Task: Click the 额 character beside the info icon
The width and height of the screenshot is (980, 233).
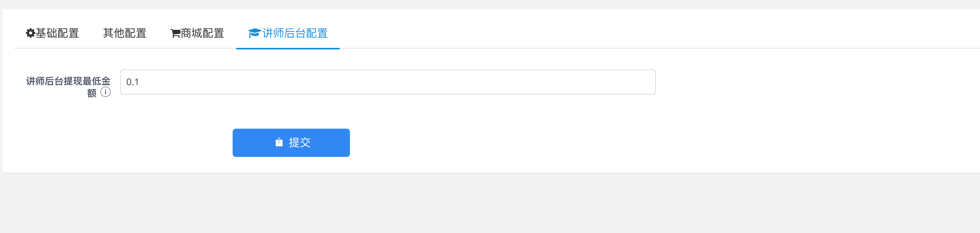Action: pos(92,93)
